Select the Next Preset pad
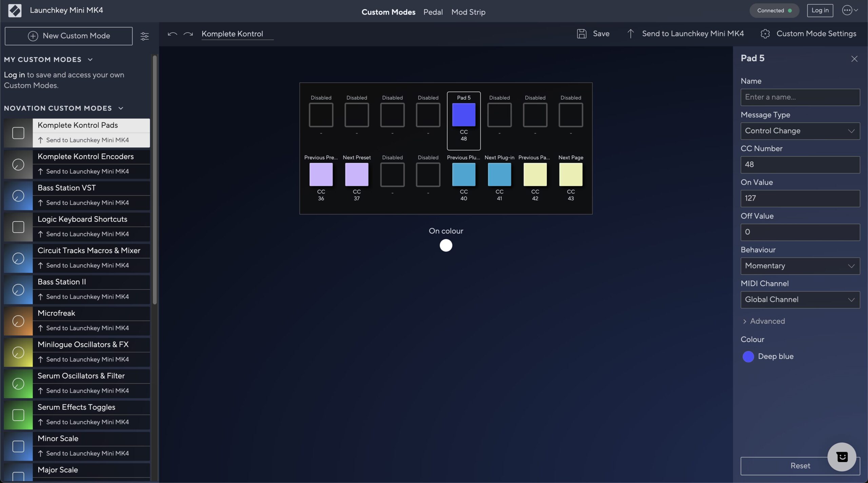The height and width of the screenshot is (483, 868). click(356, 175)
